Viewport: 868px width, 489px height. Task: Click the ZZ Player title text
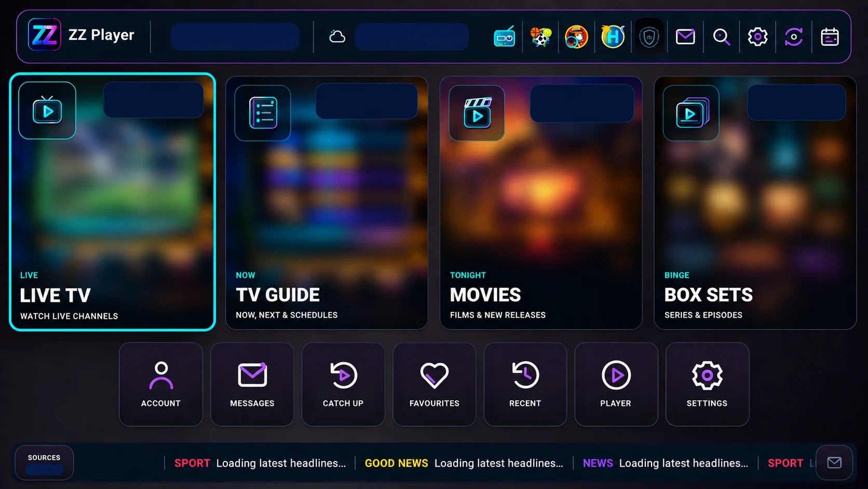[x=101, y=35]
